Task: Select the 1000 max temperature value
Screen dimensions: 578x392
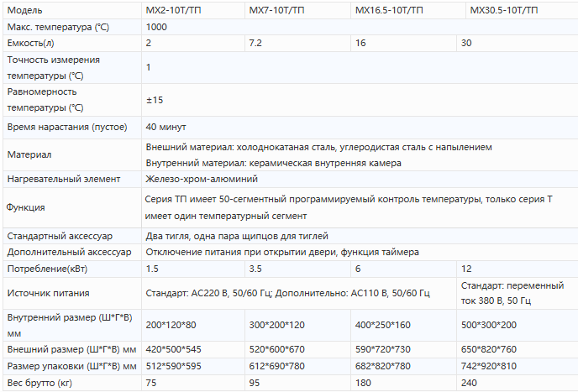Action: (156, 27)
